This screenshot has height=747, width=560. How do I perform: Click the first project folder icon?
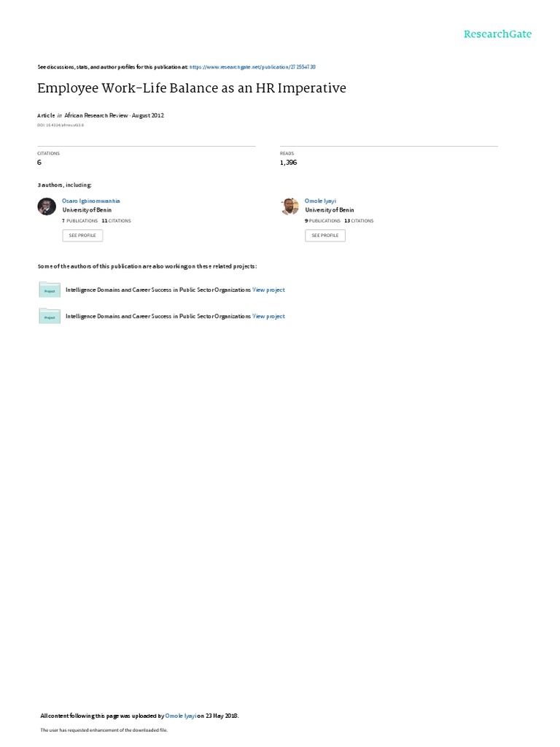click(50, 290)
